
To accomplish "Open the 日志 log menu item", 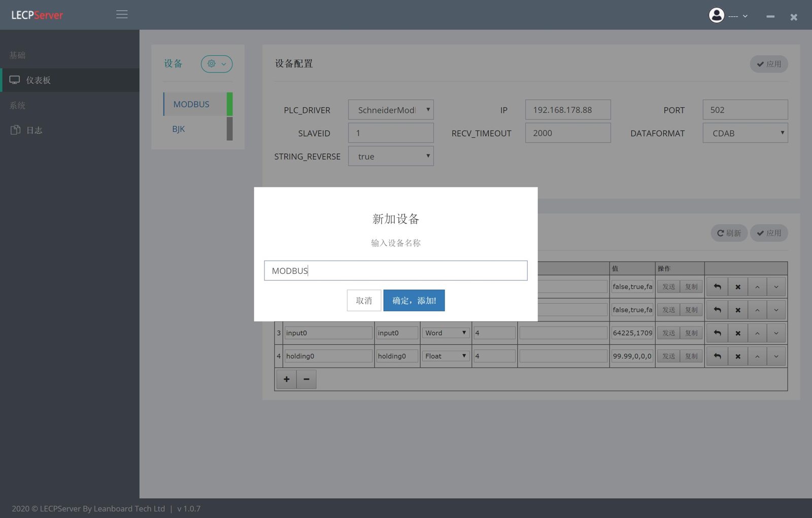I will (x=70, y=130).
